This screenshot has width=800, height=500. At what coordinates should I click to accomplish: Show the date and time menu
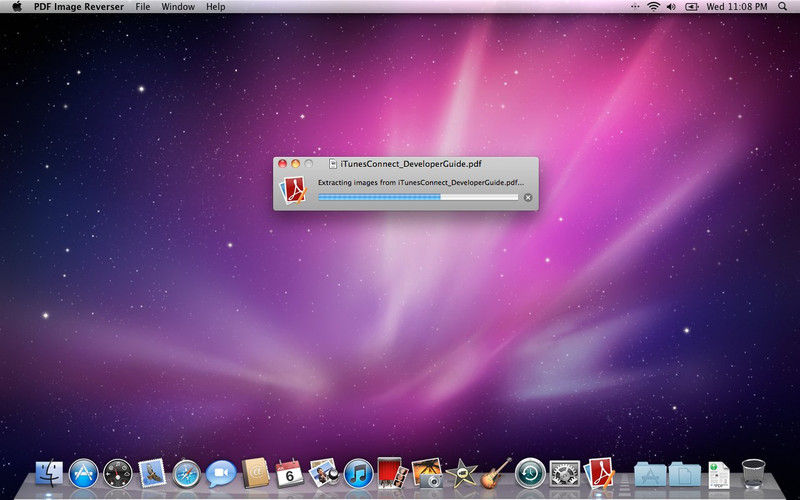[x=737, y=7]
